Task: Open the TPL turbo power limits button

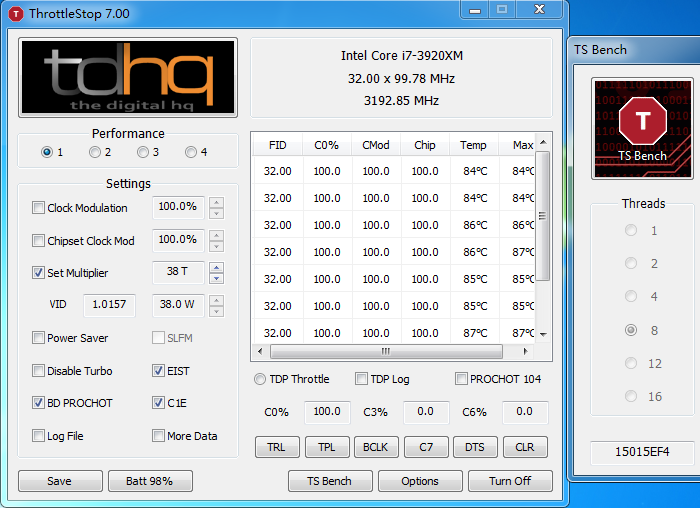Action: click(327, 447)
